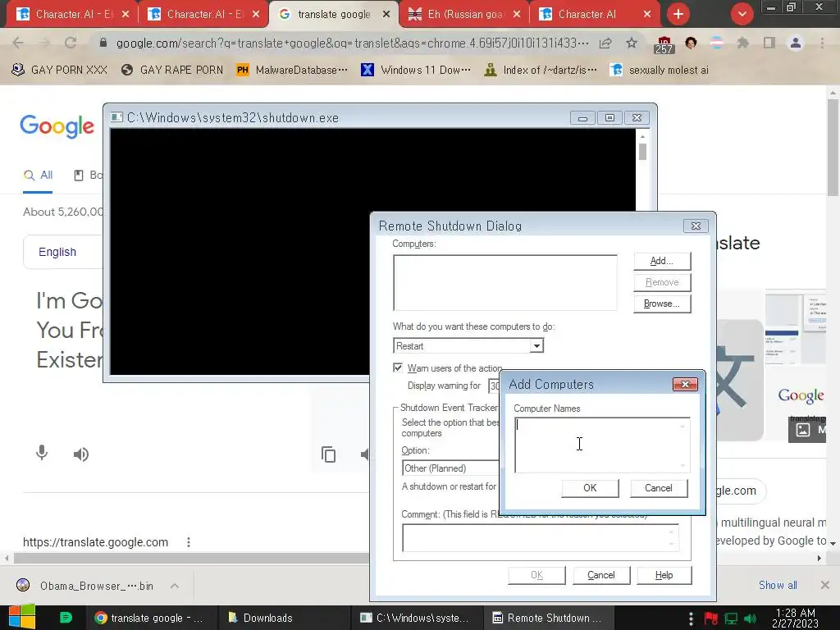
Task: Click the Google Translate thumbnail image
Action: click(x=739, y=379)
